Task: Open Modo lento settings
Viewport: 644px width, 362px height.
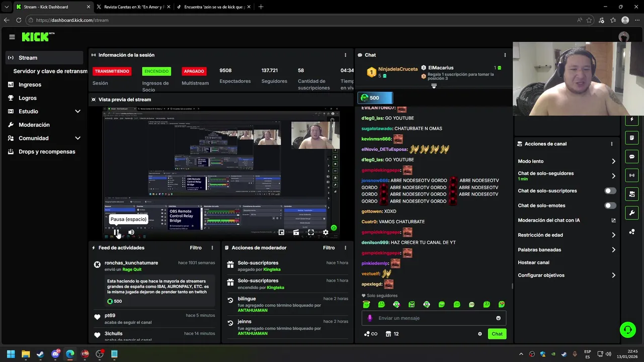Action: [567, 161]
